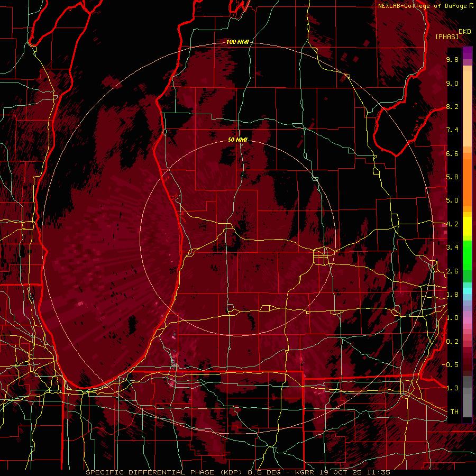Click the 4.2 scale value
This screenshot has width=476, height=476.
point(452,224)
